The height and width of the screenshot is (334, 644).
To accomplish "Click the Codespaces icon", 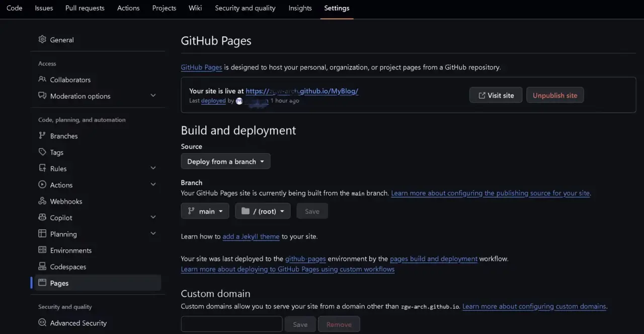I will [42, 266].
